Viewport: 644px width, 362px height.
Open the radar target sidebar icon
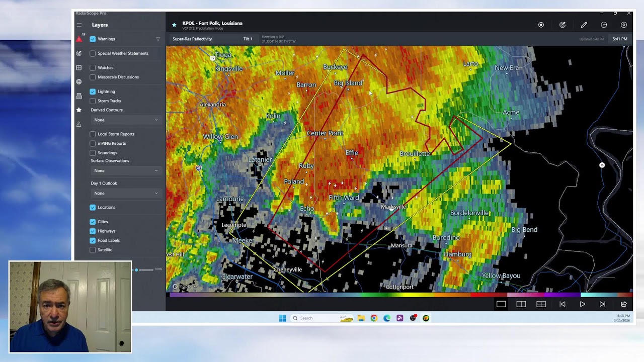point(79,53)
